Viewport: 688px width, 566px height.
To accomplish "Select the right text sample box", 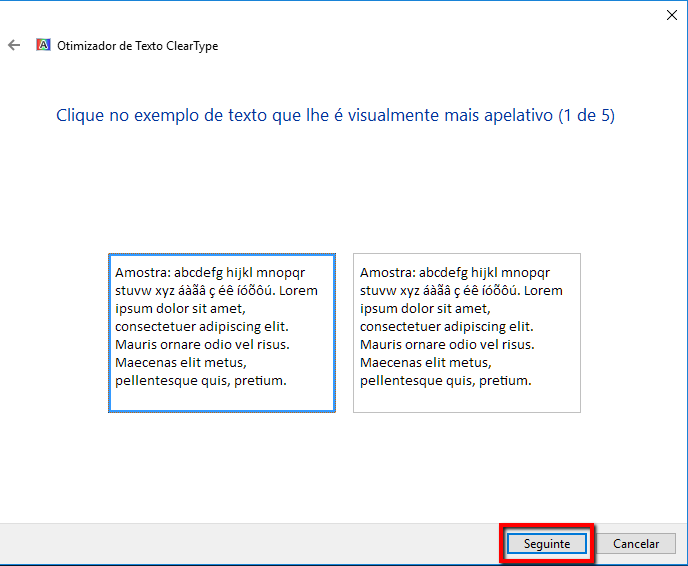I will pyautogui.click(x=466, y=332).
